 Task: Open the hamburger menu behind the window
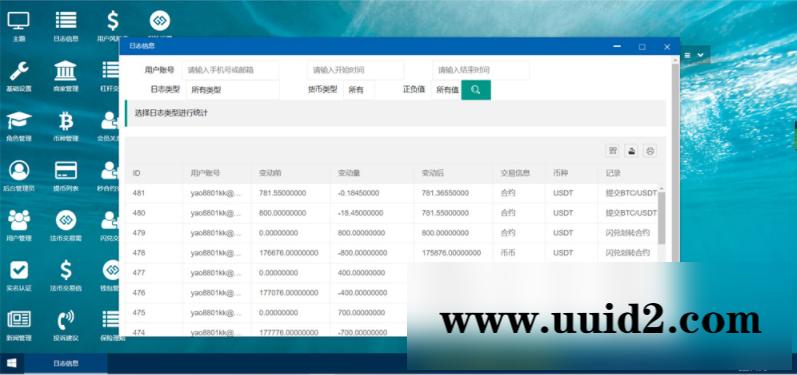pos(688,55)
